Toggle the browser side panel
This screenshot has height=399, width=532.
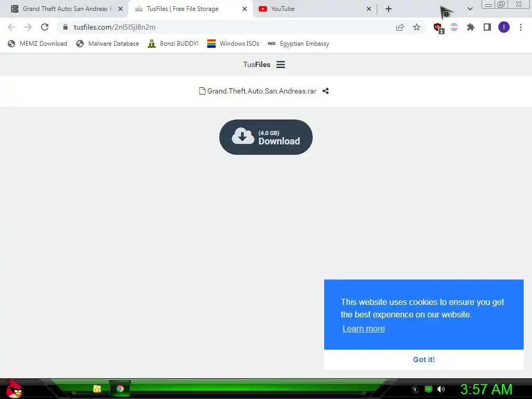487,27
